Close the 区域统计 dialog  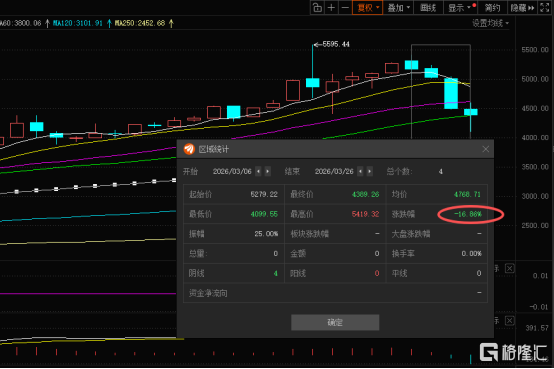485,149
